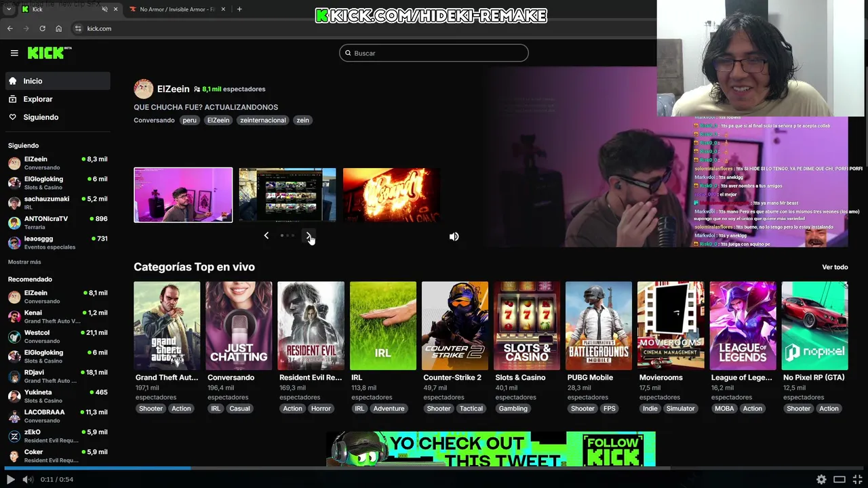Open Kenai in Recomendado list
This screenshot has width=868, height=488.
(x=58, y=317)
